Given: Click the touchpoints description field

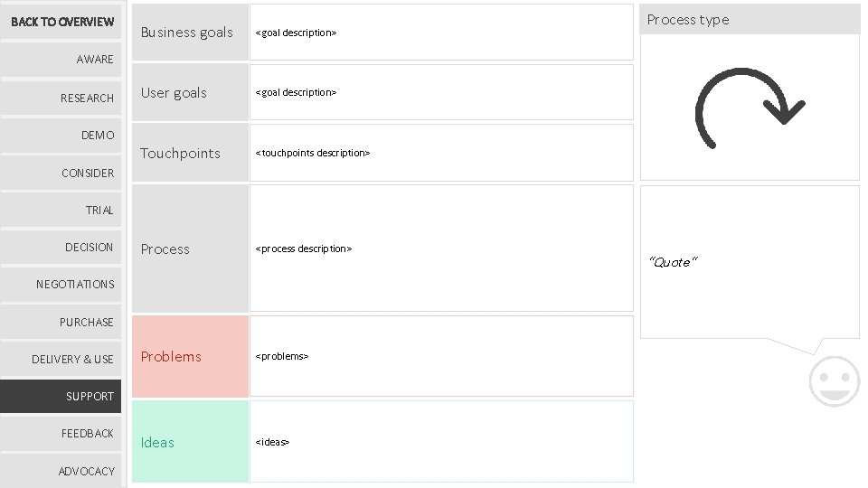Looking at the screenshot, I should (x=441, y=153).
